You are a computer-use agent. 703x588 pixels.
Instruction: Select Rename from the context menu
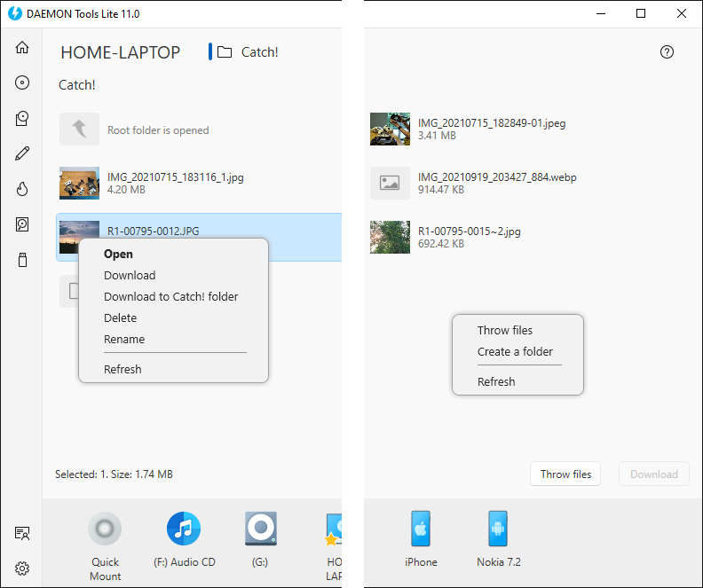pyautogui.click(x=124, y=339)
